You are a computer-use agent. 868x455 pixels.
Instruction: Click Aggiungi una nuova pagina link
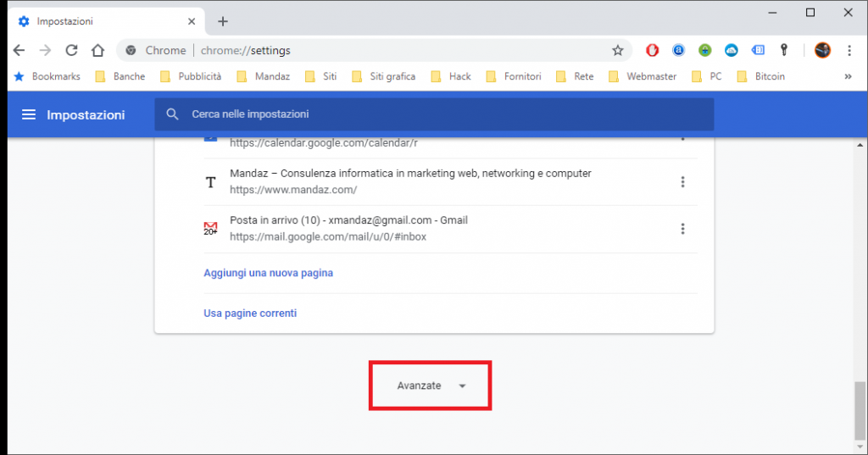click(x=268, y=274)
